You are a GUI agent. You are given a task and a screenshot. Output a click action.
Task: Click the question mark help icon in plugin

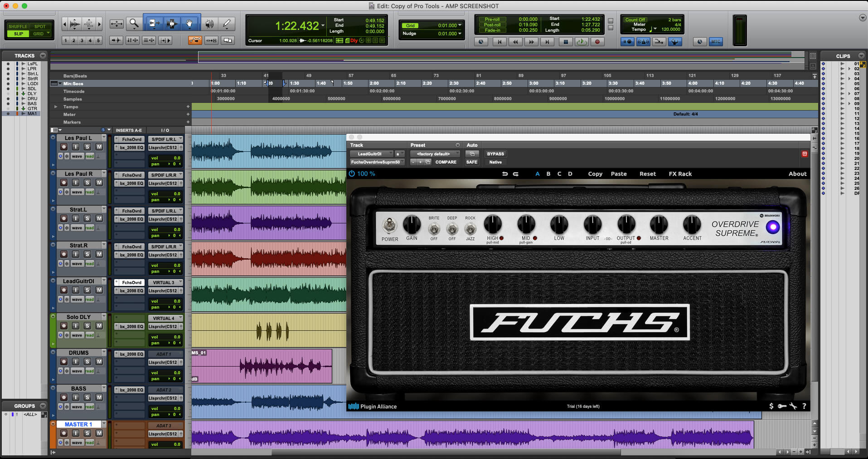tap(804, 406)
